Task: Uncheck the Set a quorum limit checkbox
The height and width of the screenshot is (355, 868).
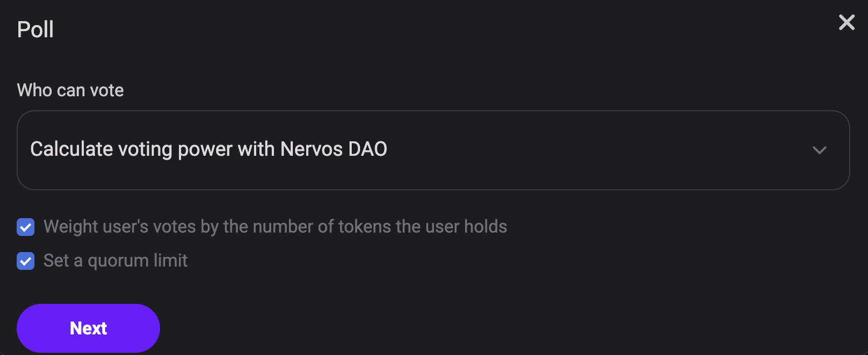Action: click(x=26, y=261)
